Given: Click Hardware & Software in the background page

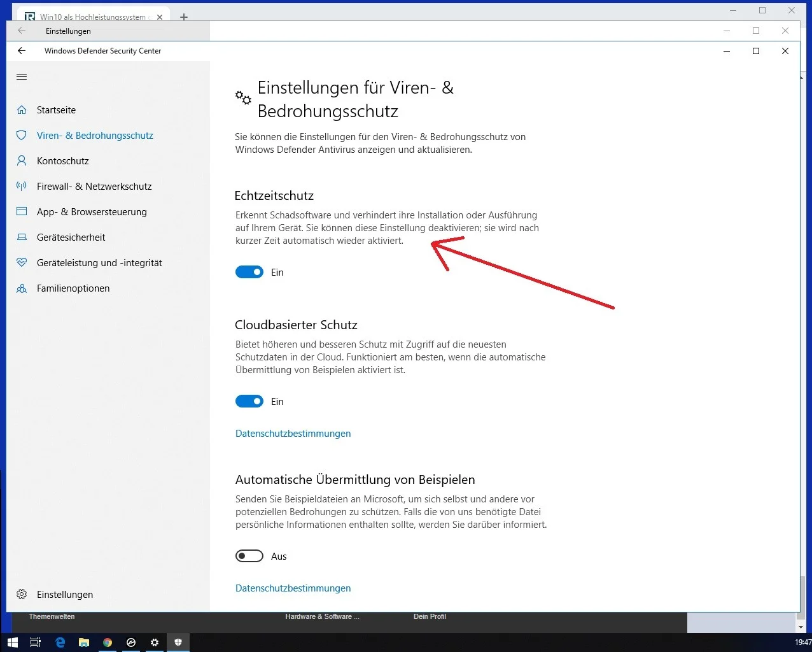Looking at the screenshot, I should (x=322, y=616).
